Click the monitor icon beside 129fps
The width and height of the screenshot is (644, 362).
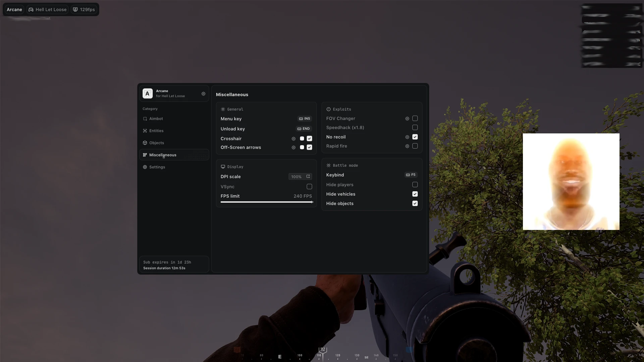(75, 10)
